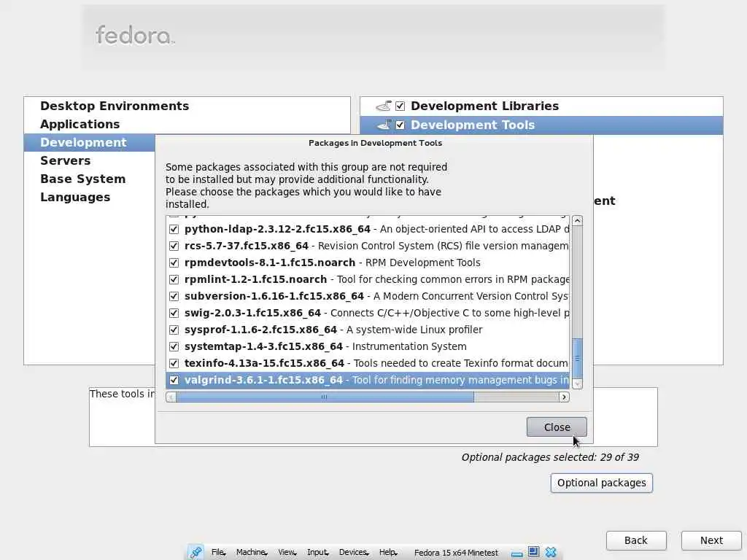This screenshot has width=747, height=560.
Task: Click the Back button
Action: click(636, 540)
